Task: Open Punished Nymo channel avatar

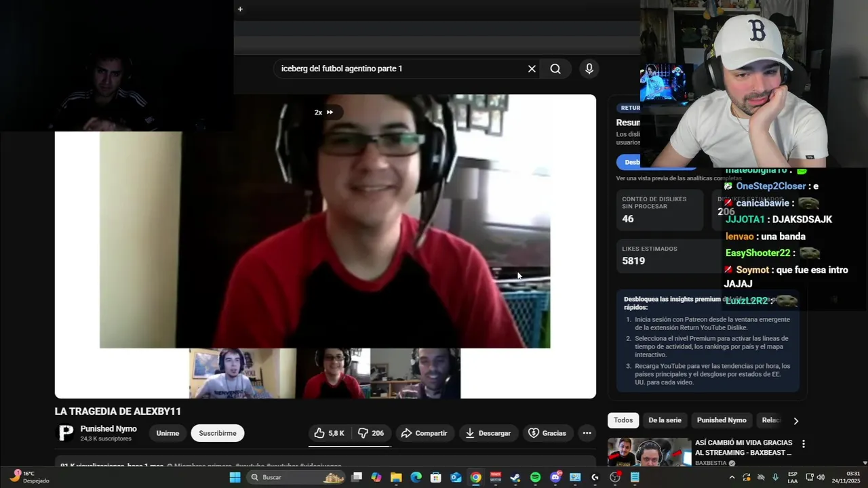Action: point(66,433)
